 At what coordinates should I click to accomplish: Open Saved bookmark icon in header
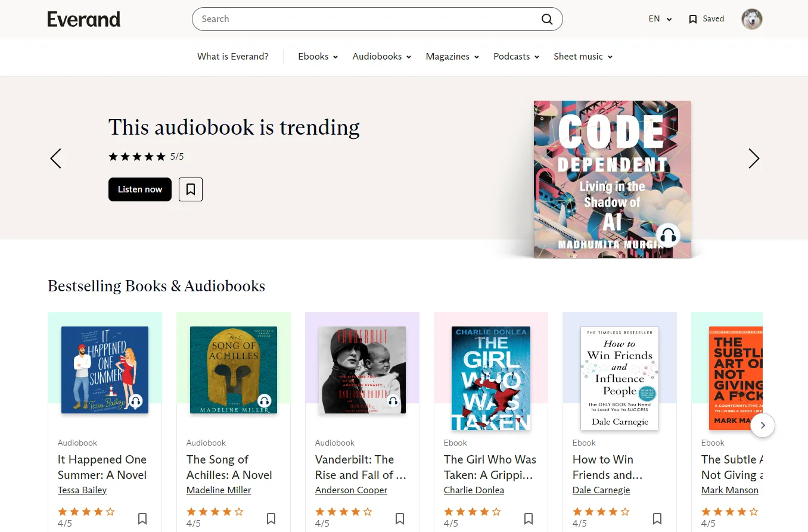(692, 19)
